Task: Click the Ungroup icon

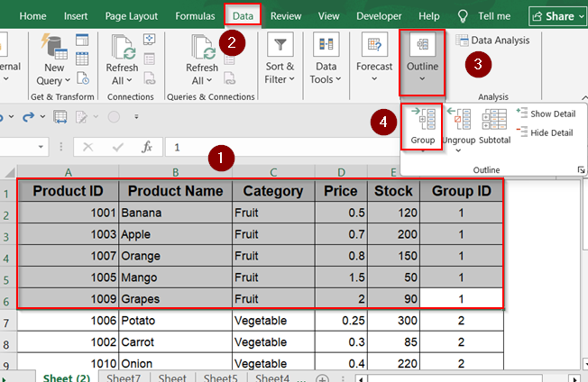Action: click(459, 125)
